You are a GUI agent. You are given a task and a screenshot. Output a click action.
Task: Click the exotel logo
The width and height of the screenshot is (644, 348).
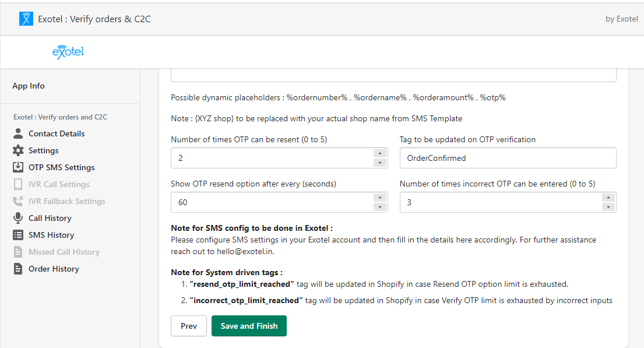click(x=68, y=52)
